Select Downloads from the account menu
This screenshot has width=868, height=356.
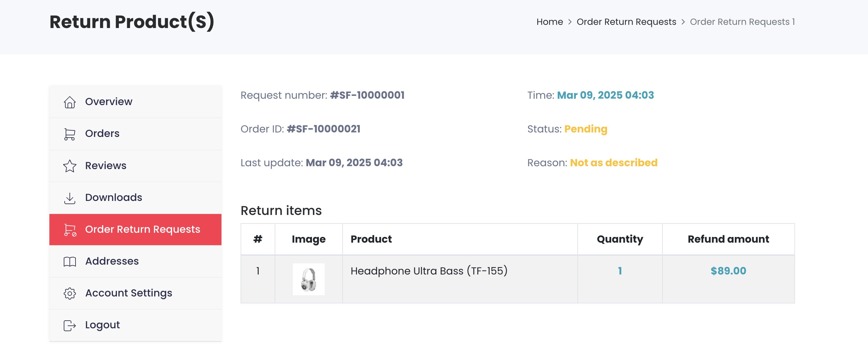[x=135, y=197]
